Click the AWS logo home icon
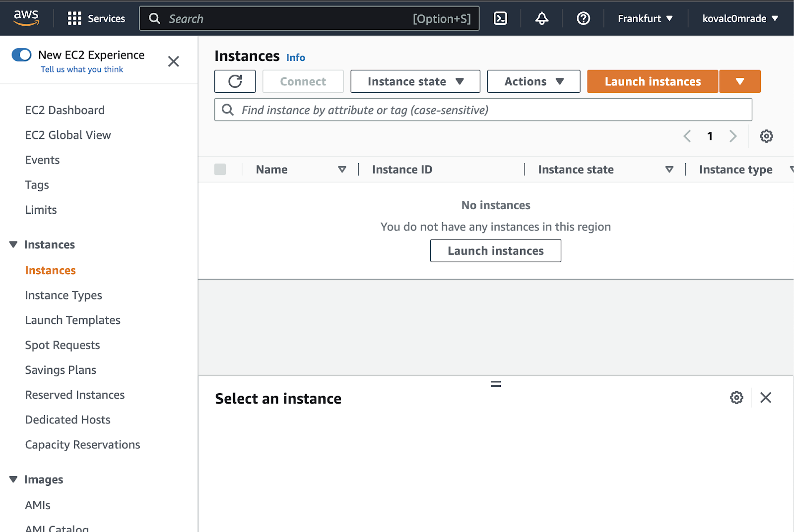This screenshot has width=794, height=532. click(26, 18)
